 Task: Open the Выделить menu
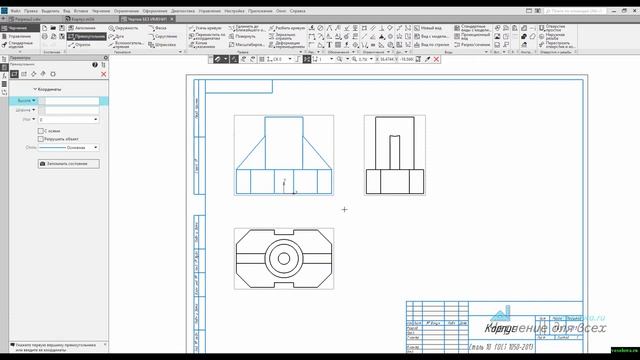(x=51, y=11)
